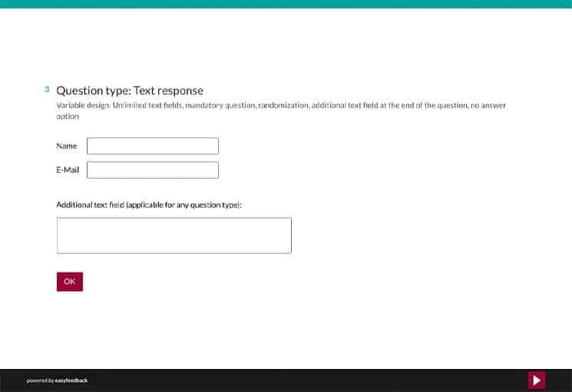Click the 'Variable design' description text
This screenshot has height=392, width=572.
click(x=281, y=110)
